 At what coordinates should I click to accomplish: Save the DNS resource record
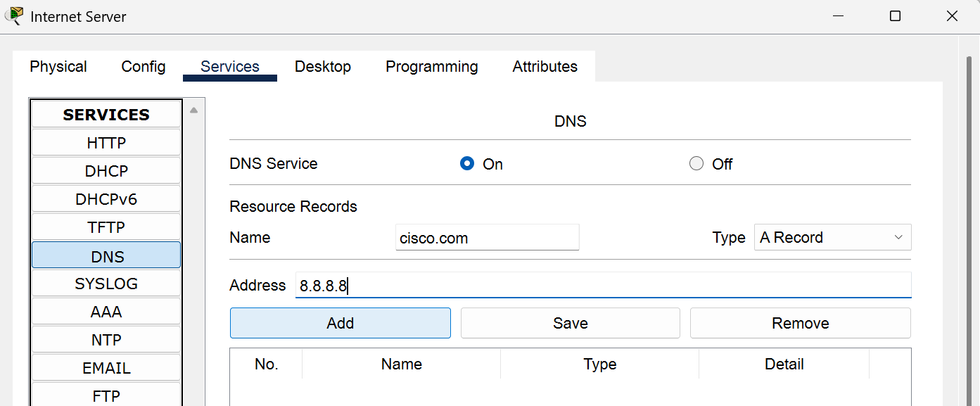[x=570, y=323]
